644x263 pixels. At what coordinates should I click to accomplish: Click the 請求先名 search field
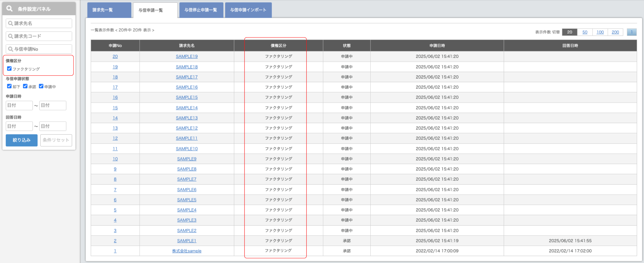tap(39, 23)
